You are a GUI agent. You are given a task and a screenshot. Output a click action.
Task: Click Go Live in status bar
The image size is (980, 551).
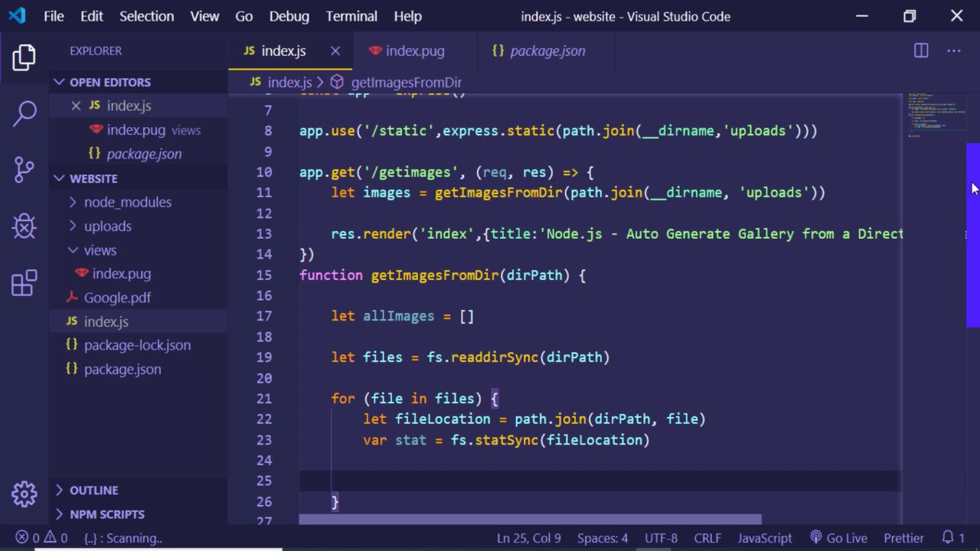838,538
